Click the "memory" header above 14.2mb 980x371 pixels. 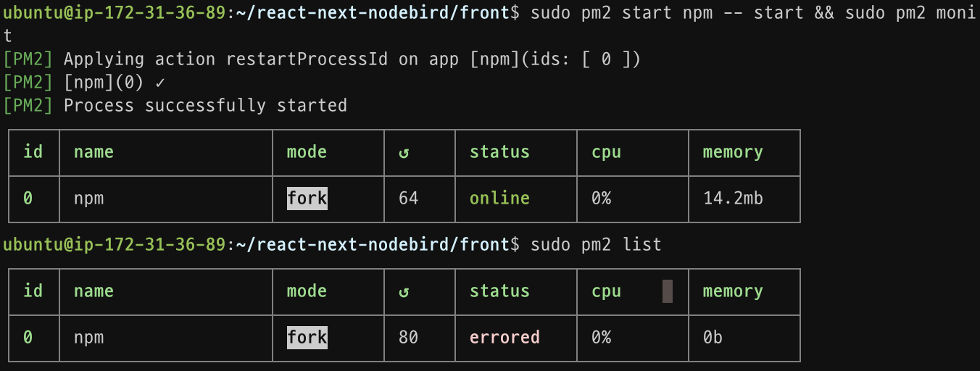[x=733, y=152]
